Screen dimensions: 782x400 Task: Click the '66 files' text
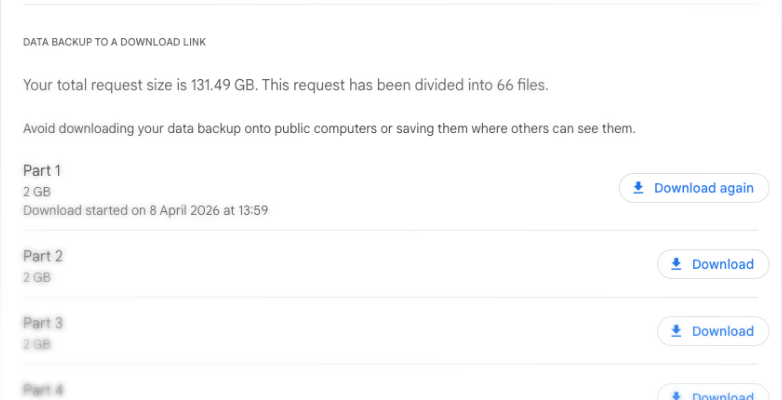(521, 86)
